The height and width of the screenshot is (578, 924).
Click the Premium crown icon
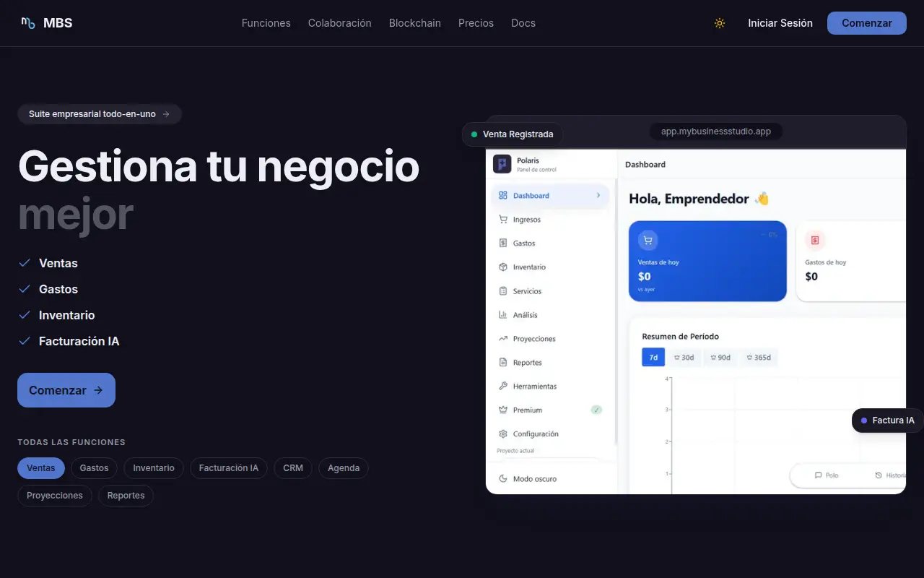(503, 410)
